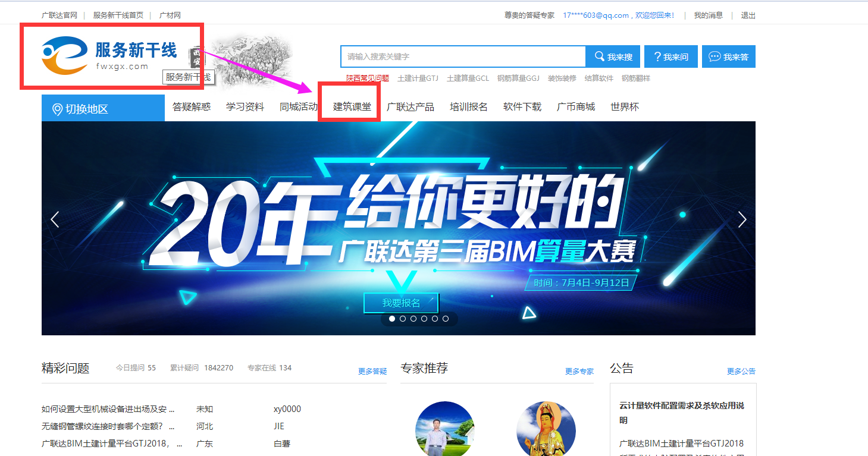The width and height of the screenshot is (868, 456).
Task: Open 我的消息 messages link
Action: (x=709, y=15)
